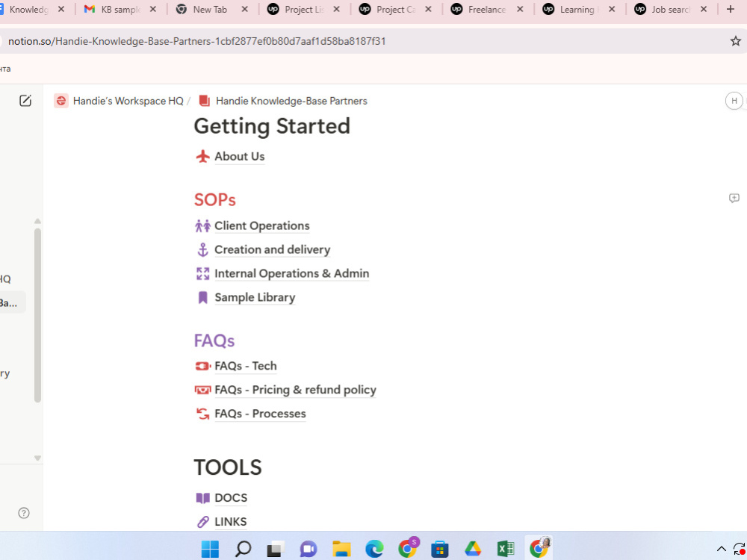Open the DOCS page link
Image resolution: width=747 pixels, height=560 pixels.
231,497
